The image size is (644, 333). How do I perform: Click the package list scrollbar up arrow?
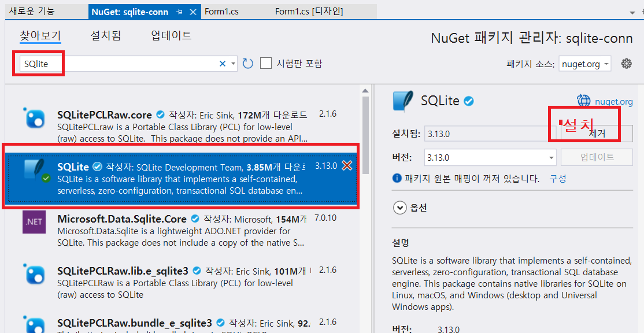[x=365, y=90]
